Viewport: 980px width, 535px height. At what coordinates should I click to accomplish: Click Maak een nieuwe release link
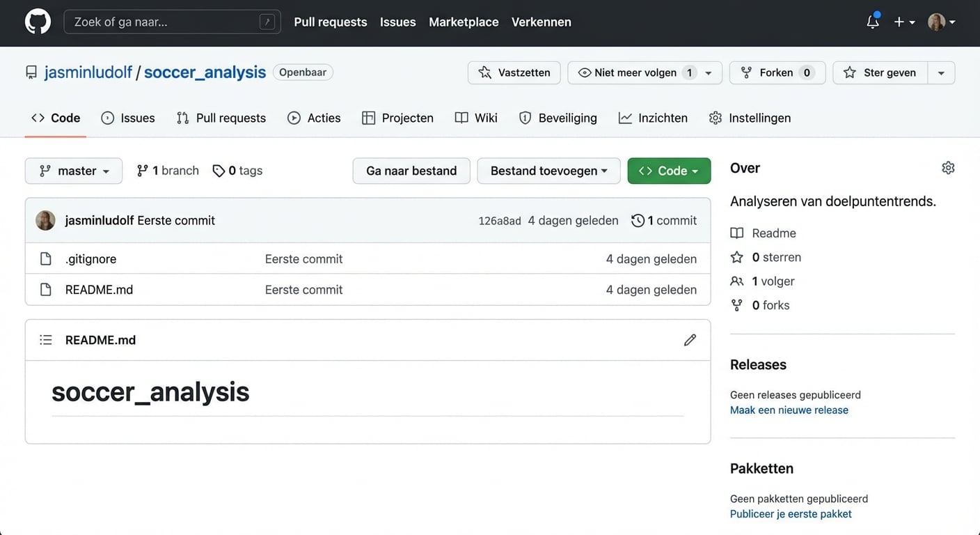pos(789,410)
